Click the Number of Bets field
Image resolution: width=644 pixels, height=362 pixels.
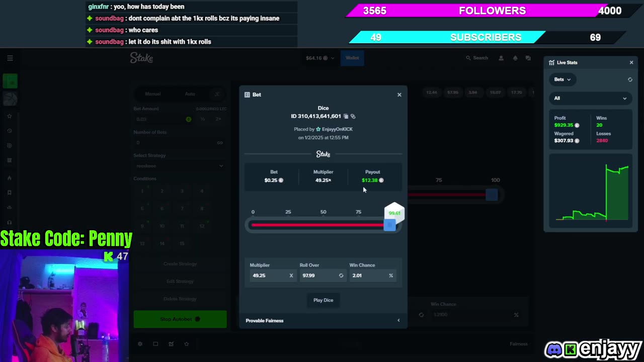tap(180, 143)
